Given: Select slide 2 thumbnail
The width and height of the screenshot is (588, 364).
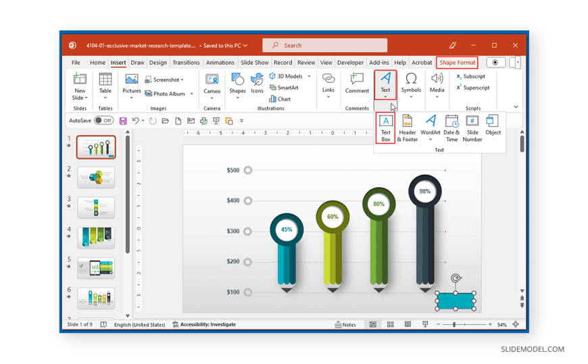Looking at the screenshot, I should (x=96, y=177).
